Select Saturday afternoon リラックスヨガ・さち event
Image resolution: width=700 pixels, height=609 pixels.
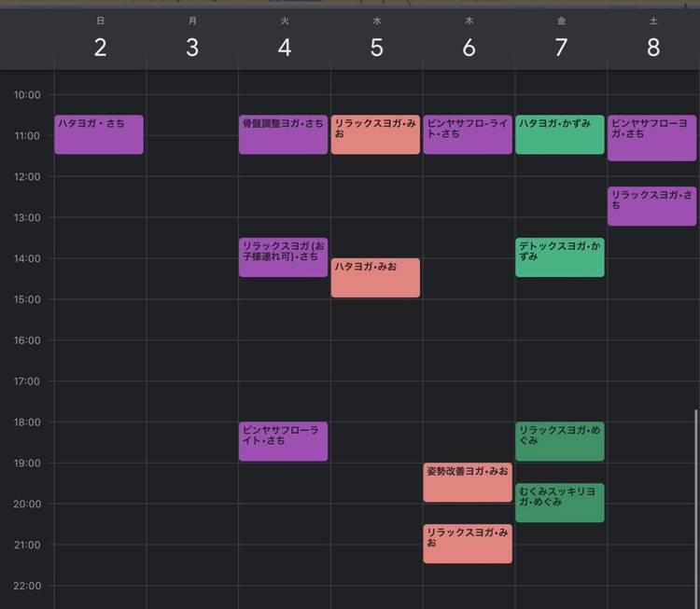(651, 206)
